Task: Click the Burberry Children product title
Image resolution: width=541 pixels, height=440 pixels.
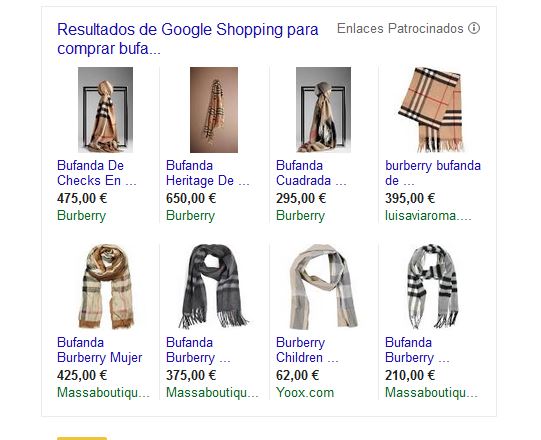Action: [x=307, y=350]
